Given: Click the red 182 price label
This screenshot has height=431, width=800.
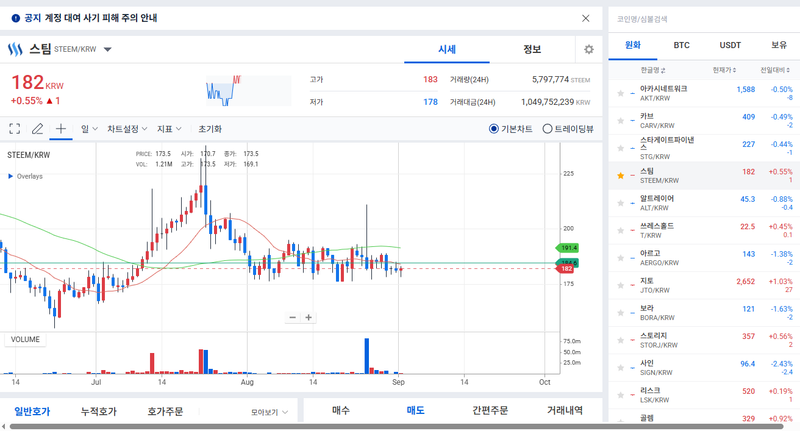Looking at the screenshot, I should tap(566, 269).
